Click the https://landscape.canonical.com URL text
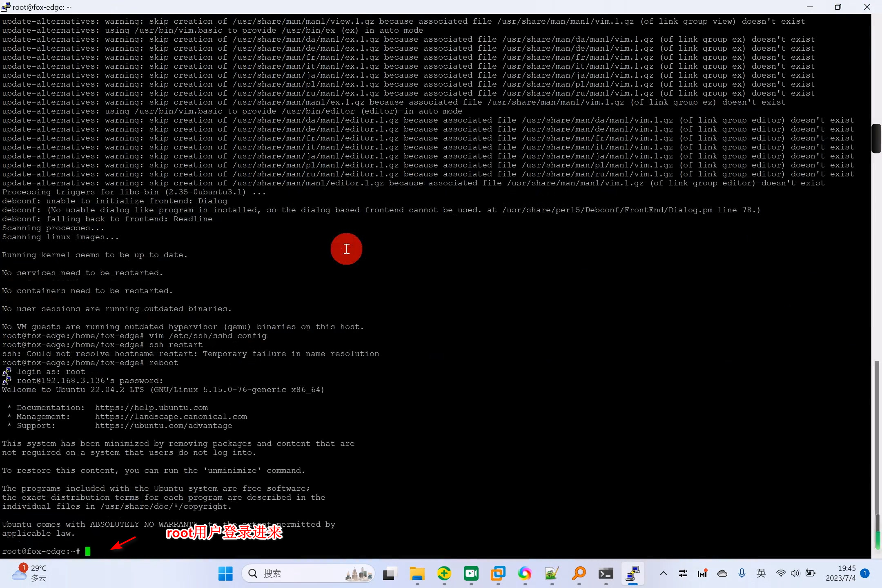Screen dimensions: 882x588 (171, 416)
